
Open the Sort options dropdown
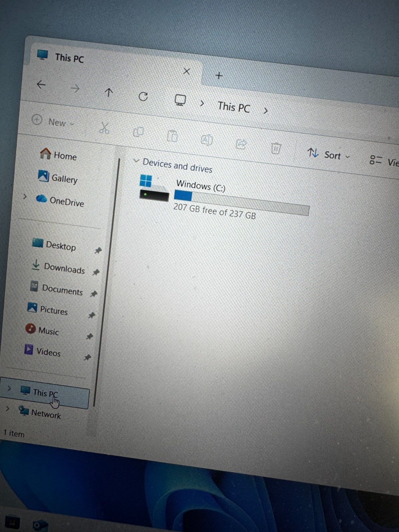click(x=329, y=155)
